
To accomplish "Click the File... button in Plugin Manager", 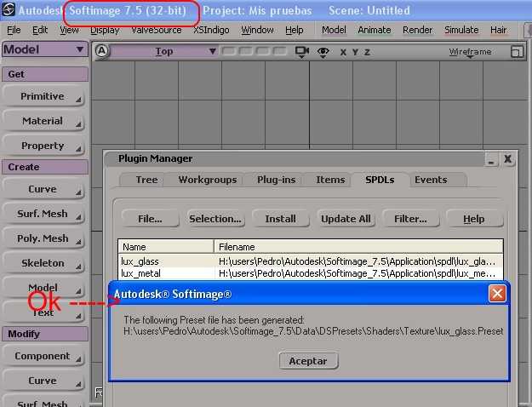I will coord(150,219).
